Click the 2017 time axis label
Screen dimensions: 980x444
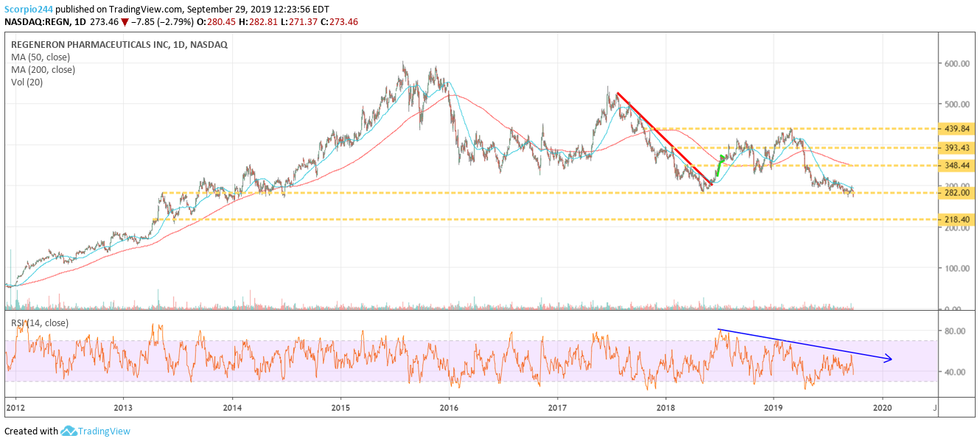click(x=558, y=406)
